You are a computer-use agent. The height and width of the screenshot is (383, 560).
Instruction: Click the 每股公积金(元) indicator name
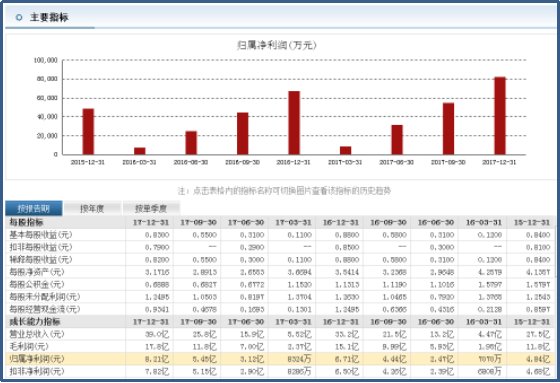(x=37, y=284)
